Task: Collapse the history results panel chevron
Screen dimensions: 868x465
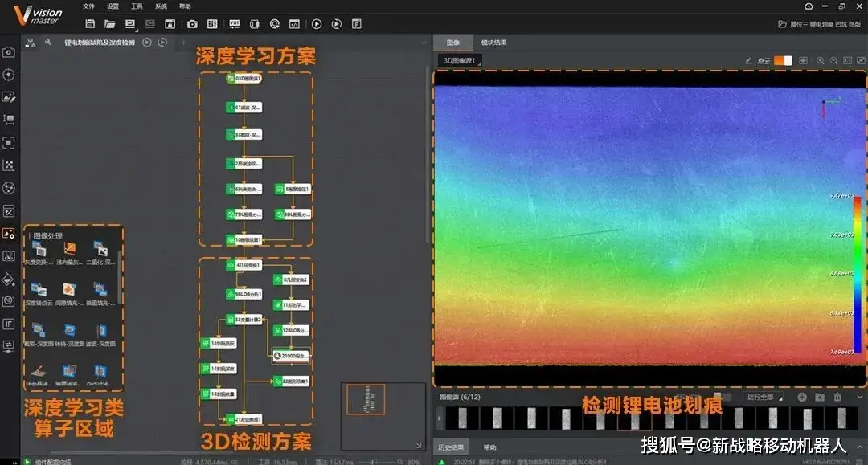Action: (860, 447)
